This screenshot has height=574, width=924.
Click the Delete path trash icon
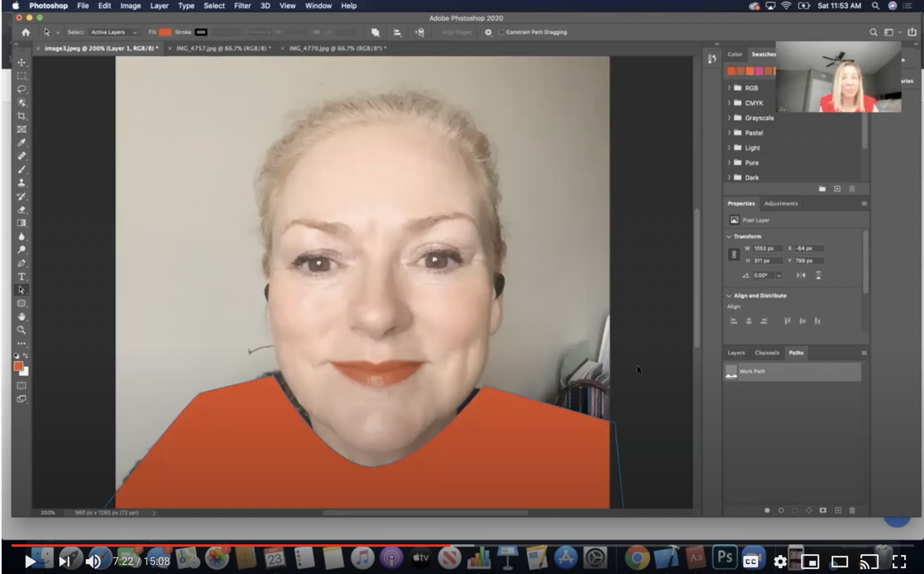pyautogui.click(x=852, y=510)
